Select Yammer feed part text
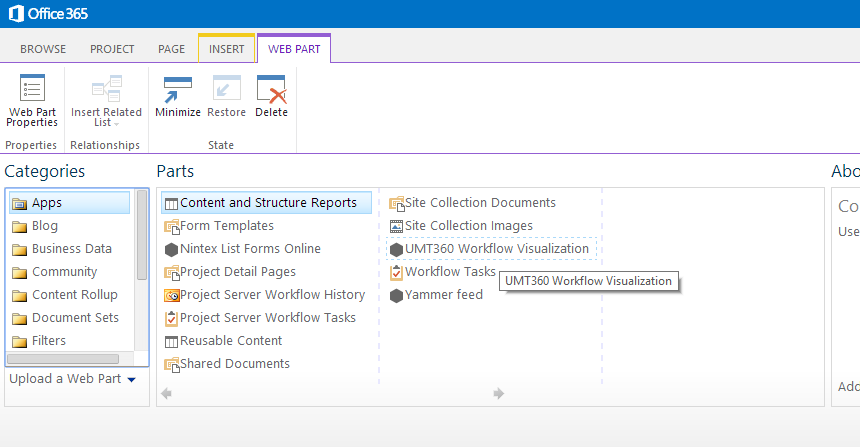860x447 pixels. click(444, 295)
